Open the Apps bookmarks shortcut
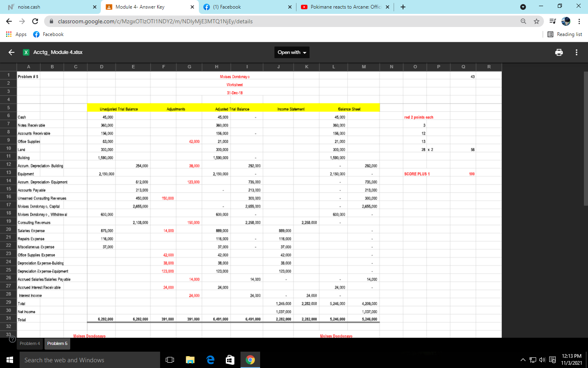 coord(16,34)
